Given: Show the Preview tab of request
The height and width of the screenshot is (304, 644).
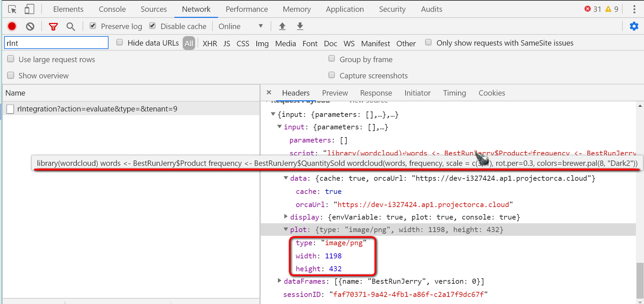Looking at the screenshot, I should click(x=335, y=93).
